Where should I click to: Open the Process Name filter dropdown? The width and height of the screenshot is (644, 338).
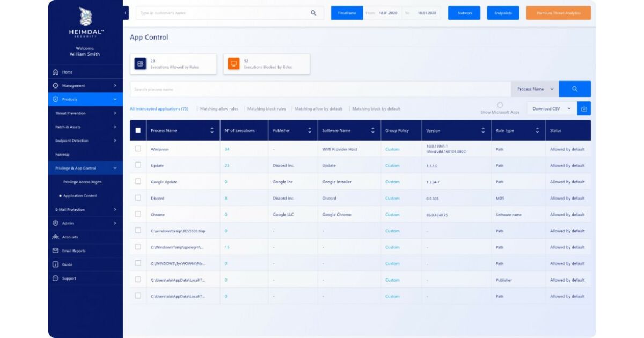[535, 89]
